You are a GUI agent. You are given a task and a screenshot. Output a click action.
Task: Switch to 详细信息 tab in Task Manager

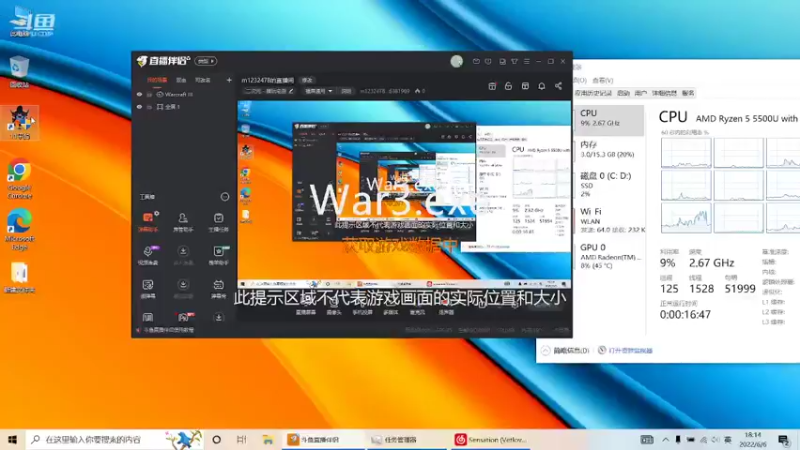(664, 93)
